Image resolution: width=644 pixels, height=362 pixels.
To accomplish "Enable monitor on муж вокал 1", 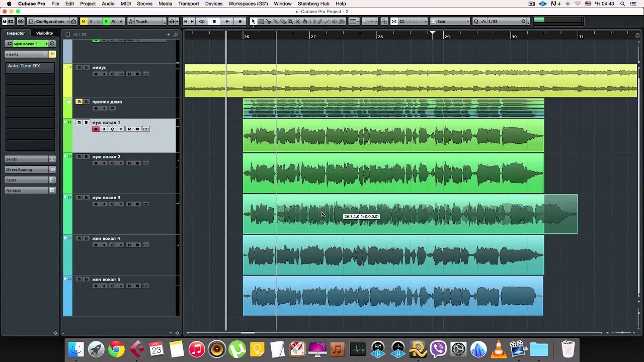I will point(104,129).
